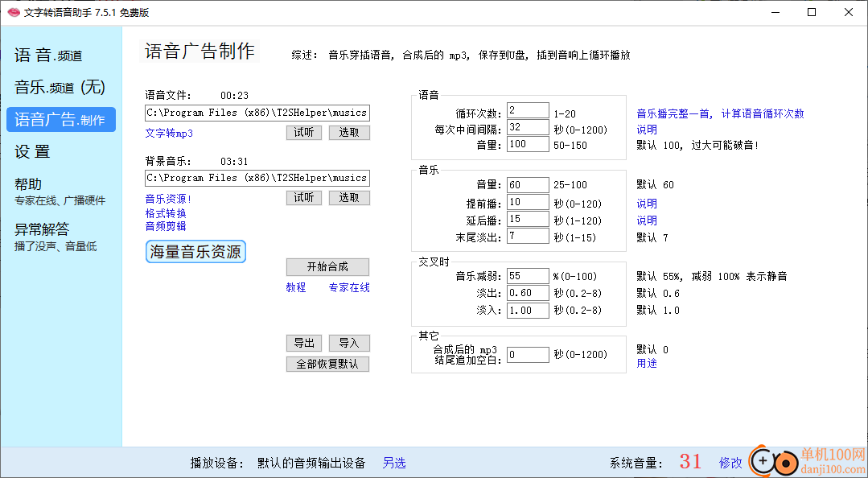The image size is (868, 478).
Task: Click the 每次中间间隔 input field
Action: coord(528,127)
